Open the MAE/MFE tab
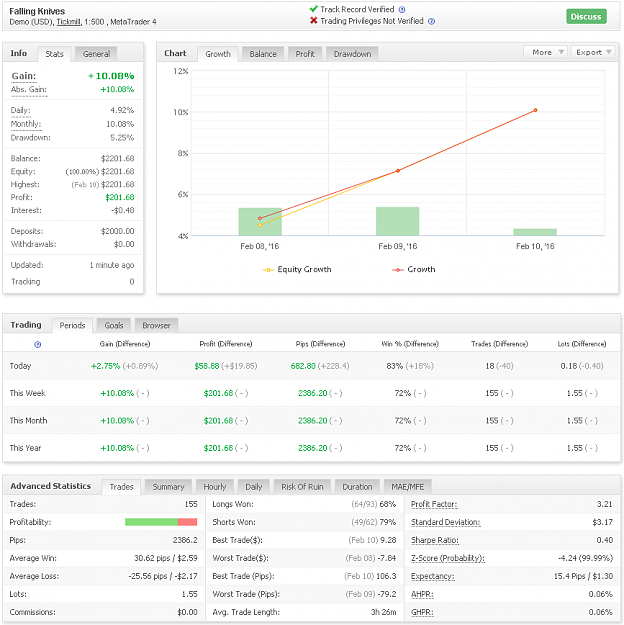This screenshot has width=624, height=625. [x=407, y=487]
